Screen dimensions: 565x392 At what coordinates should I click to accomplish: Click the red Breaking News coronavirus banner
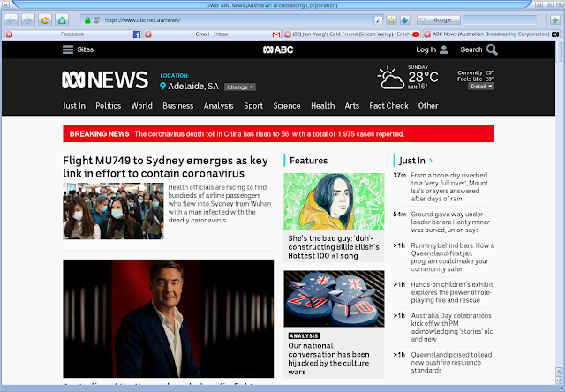(x=279, y=133)
